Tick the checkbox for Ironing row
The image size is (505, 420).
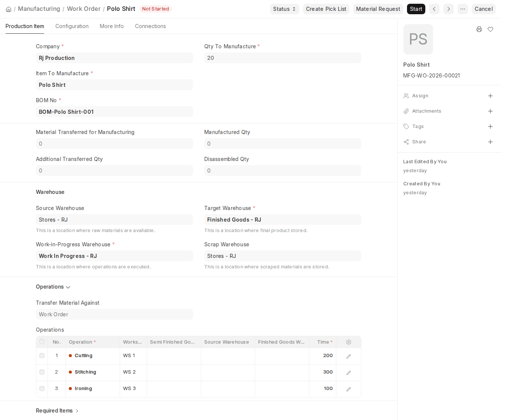42,389
